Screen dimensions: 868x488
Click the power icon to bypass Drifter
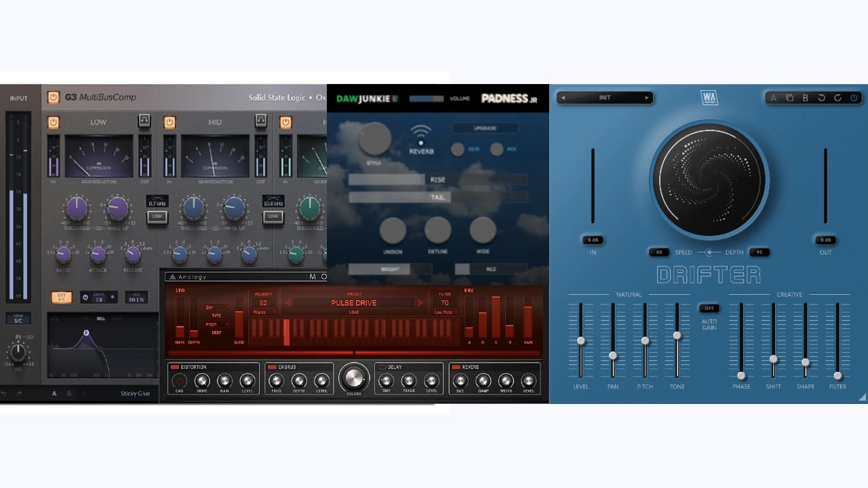854,98
